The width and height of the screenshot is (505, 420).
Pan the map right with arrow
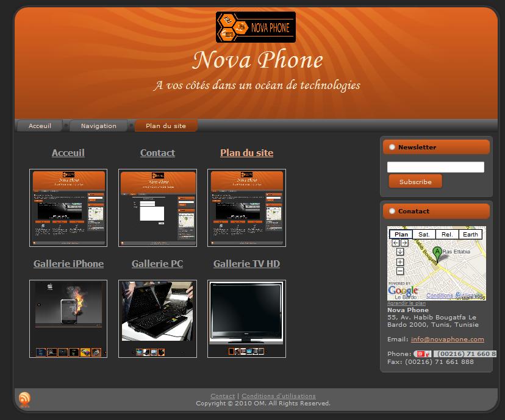[404, 243]
